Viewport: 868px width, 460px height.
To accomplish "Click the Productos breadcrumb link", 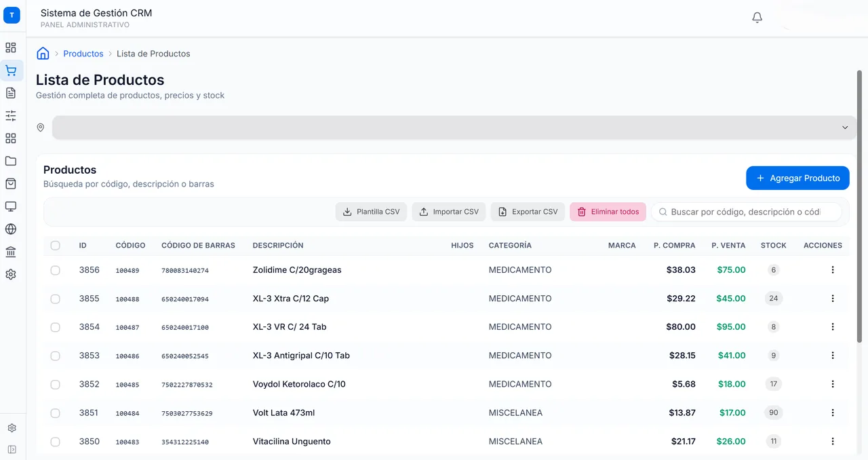I will tap(83, 54).
